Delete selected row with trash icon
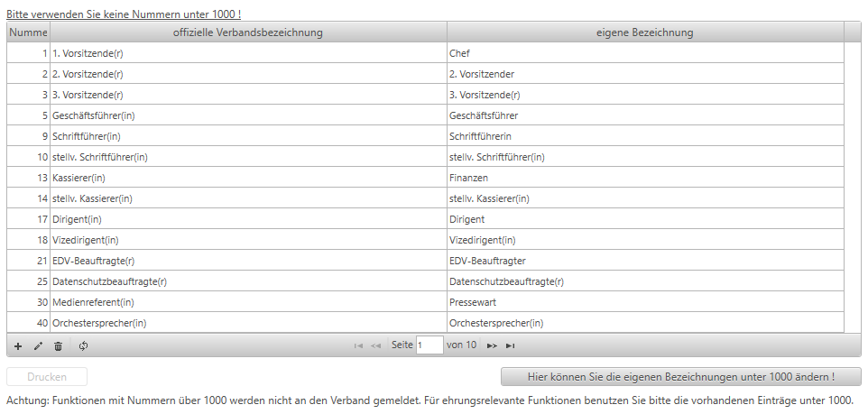The image size is (868, 414). tap(58, 346)
